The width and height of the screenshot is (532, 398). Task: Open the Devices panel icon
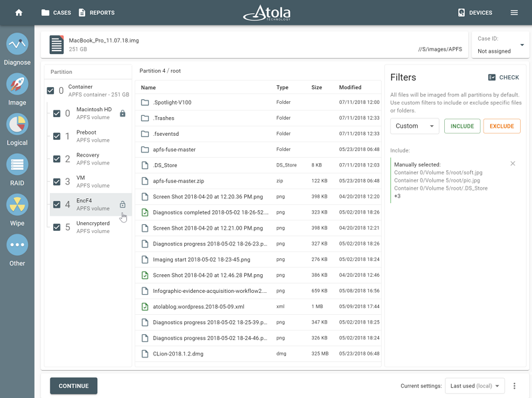[x=462, y=13]
